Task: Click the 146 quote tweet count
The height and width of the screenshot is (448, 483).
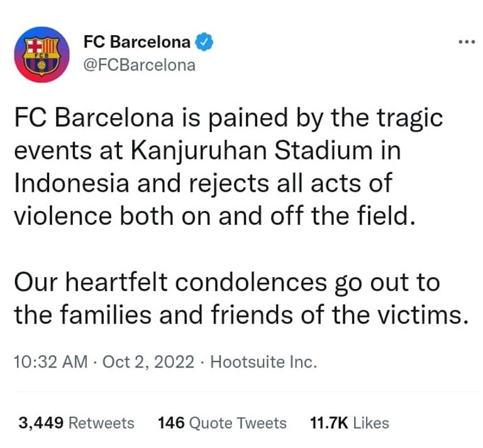Action: pos(171,423)
